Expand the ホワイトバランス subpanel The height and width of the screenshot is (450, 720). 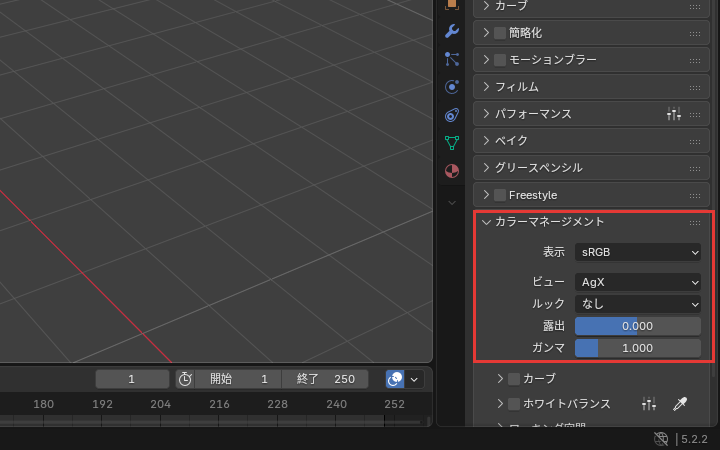point(500,404)
